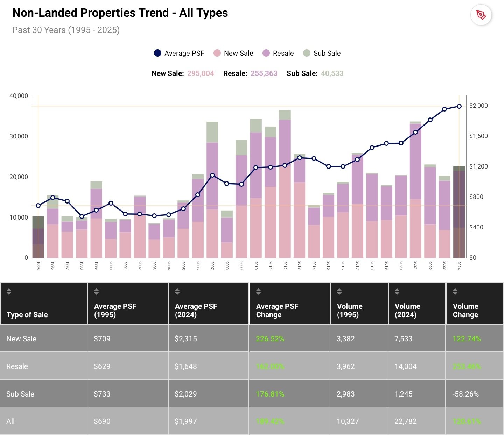This screenshot has width=504, height=435.
Task: Click the 1995 label on the x-axis
Action: tap(38, 266)
